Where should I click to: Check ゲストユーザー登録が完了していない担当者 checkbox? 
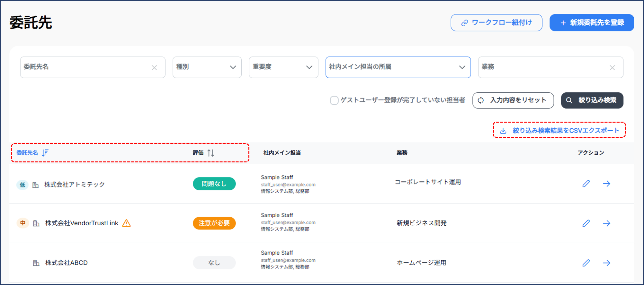[334, 100]
